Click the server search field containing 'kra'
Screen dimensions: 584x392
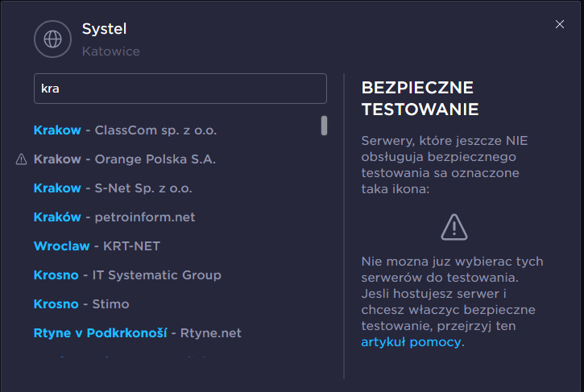(x=180, y=89)
